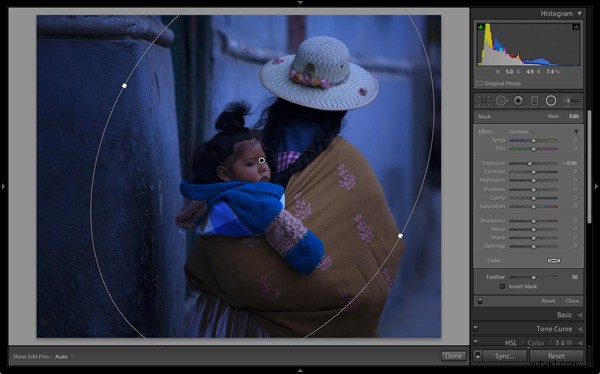Click the Defringe slider handle
Image resolution: width=600 pixels, height=374 pixels.
[x=533, y=246]
